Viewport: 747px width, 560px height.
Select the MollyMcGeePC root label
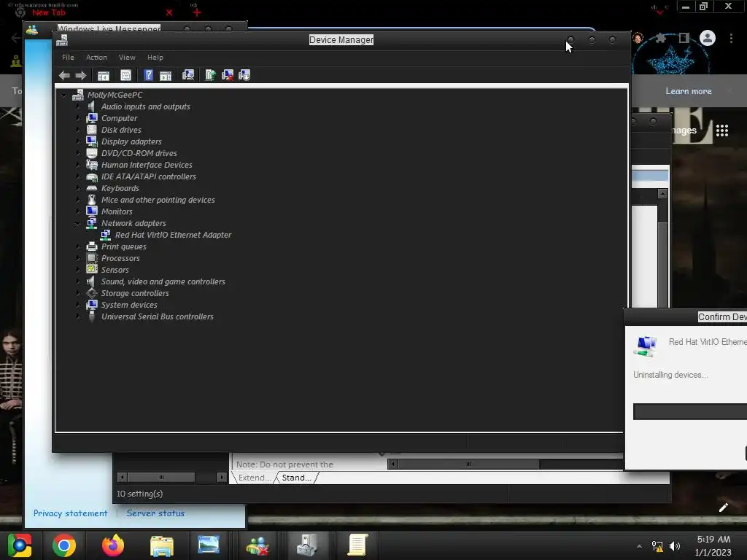pyautogui.click(x=115, y=95)
